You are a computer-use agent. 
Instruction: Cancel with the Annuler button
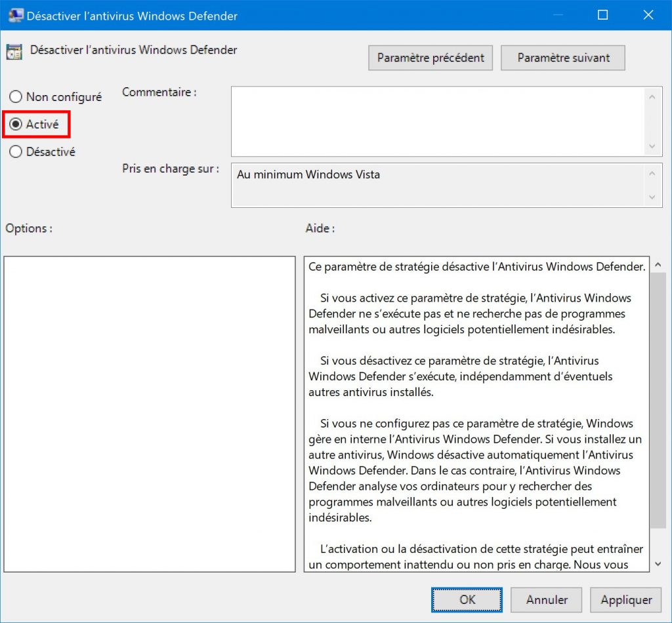pos(547,600)
